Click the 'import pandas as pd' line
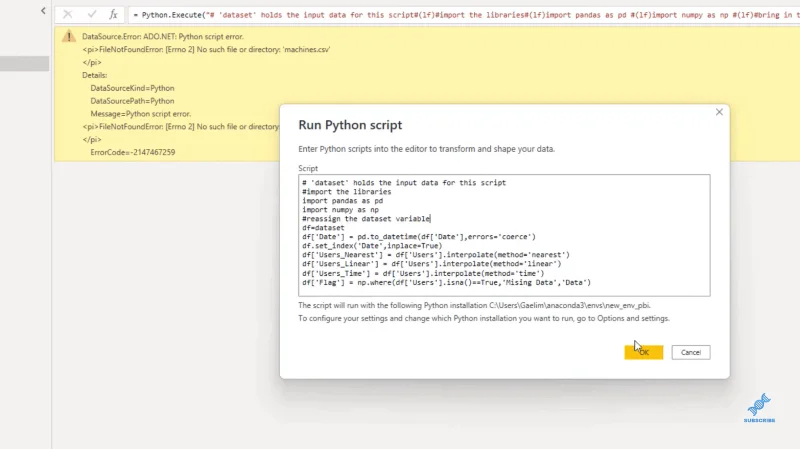This screenshot has height=449, width=800. (x=342, y=201)
